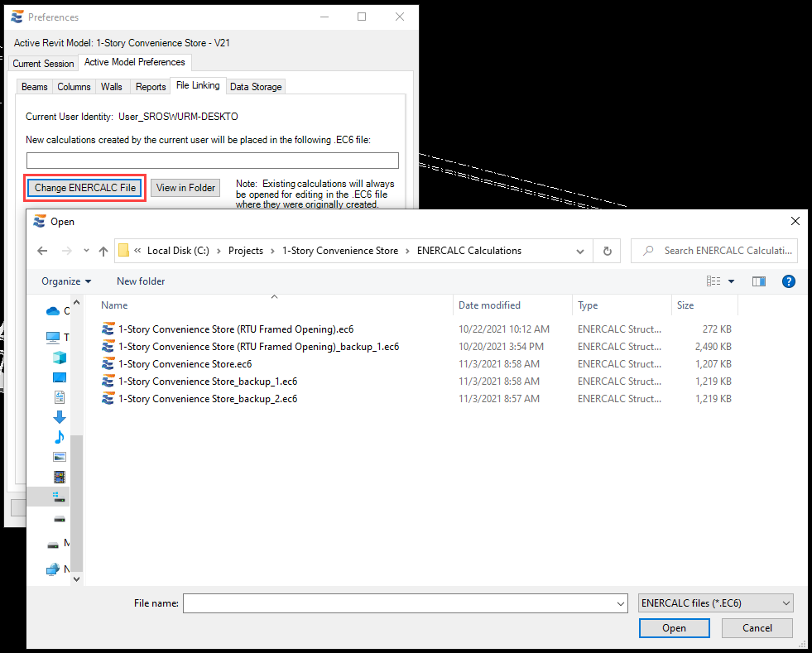Click New folder in the dialog toolbar

coord(141,281)
